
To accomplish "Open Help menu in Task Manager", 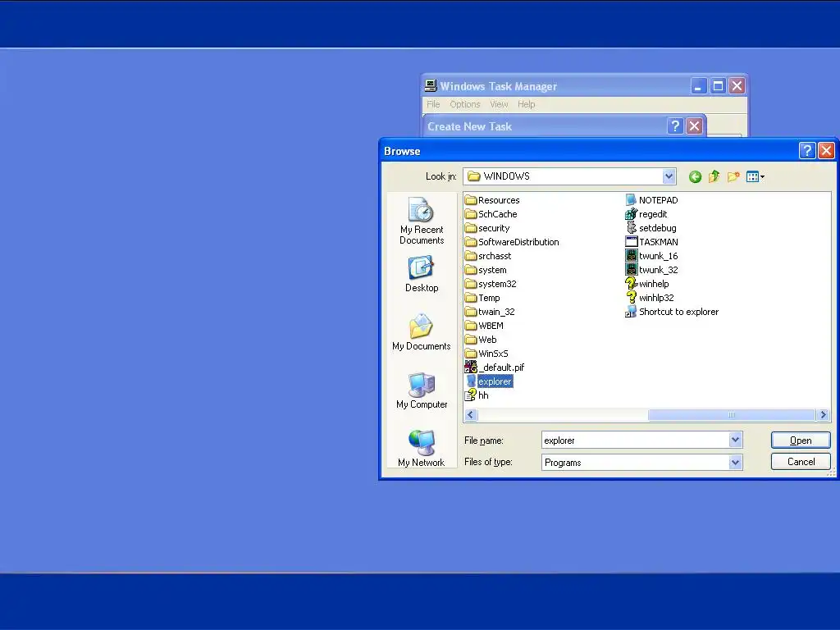I will (x=526, y=104).
